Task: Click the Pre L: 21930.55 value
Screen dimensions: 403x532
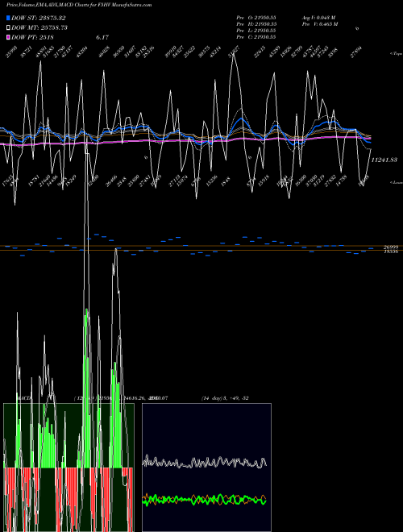Action: 256,31
